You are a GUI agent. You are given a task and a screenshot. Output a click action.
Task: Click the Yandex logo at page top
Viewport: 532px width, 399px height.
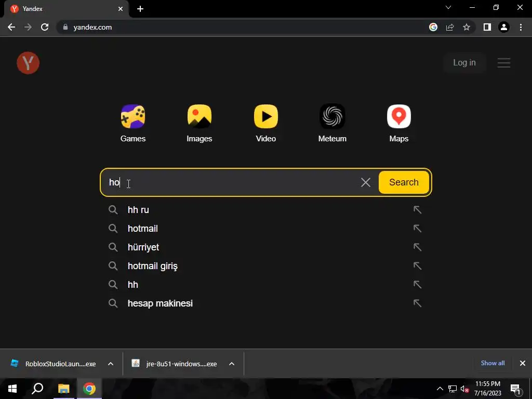point(28,63)
